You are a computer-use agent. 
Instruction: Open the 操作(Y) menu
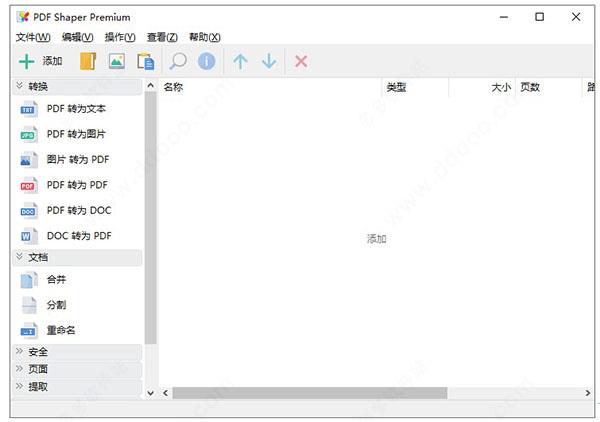(x=120, y=37)
